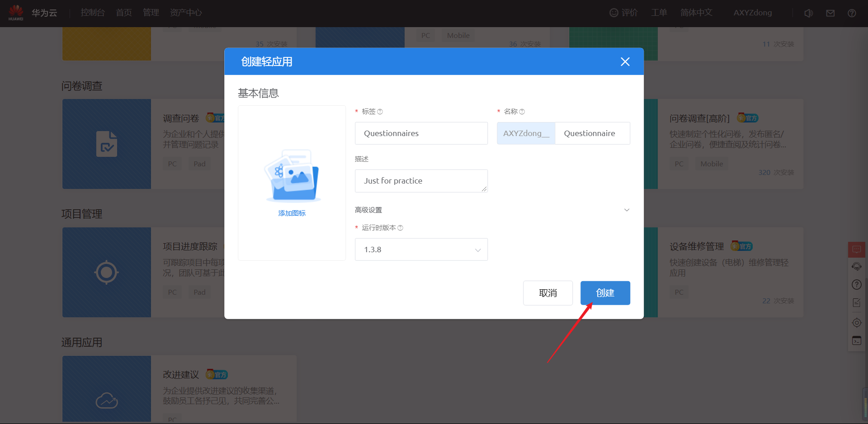Close the 创建轻应用 dialog
The height and width of the screenshot is (424, 868).
point(625,61)
